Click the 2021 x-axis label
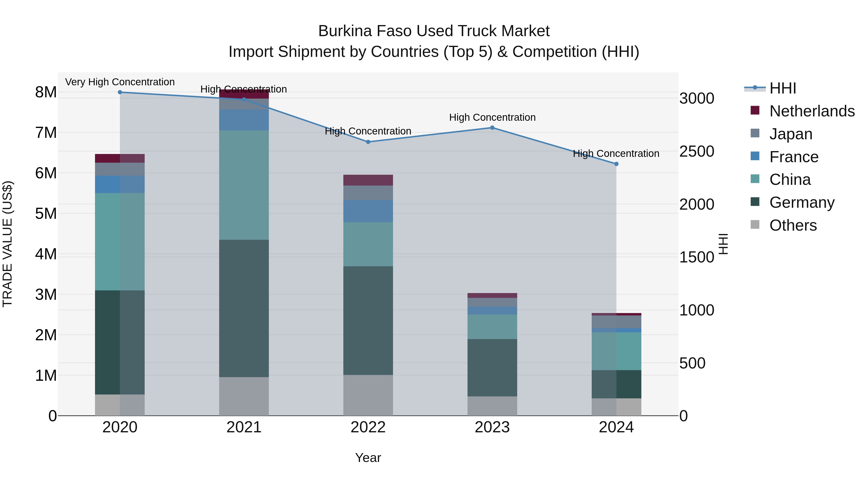Image resolution: width=868 pixels, height=488 pixels. pyautogui.click(x=244, y=427)
